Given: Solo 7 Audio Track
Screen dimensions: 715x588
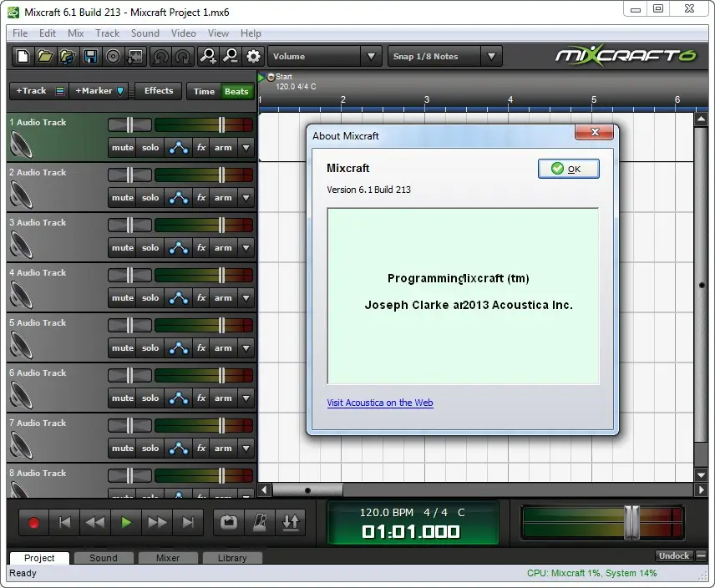Looking at the screenshot, I should click(x=150, y=449).
